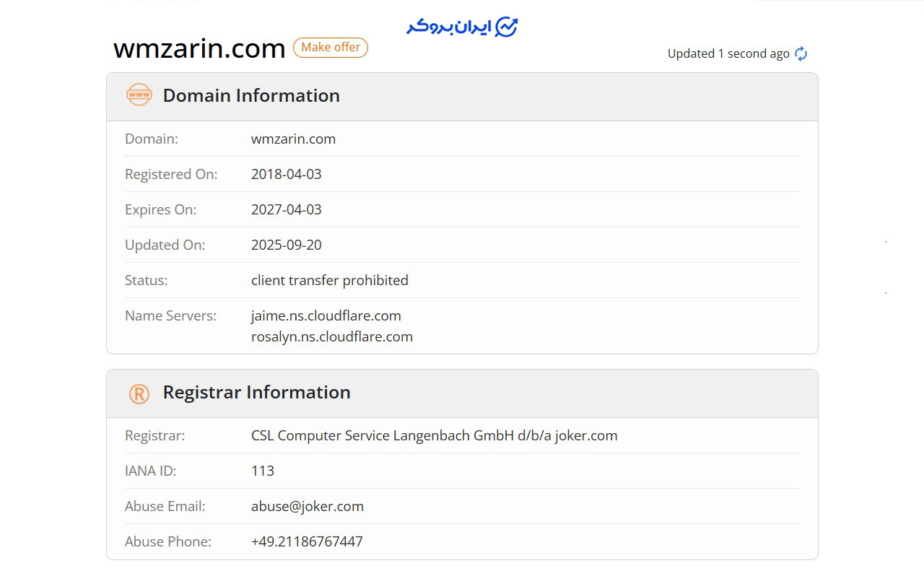The height and width of the screenshot is (571, 924).
Task: Click the domain value wmzarin.com in the table
Action: 293,139
